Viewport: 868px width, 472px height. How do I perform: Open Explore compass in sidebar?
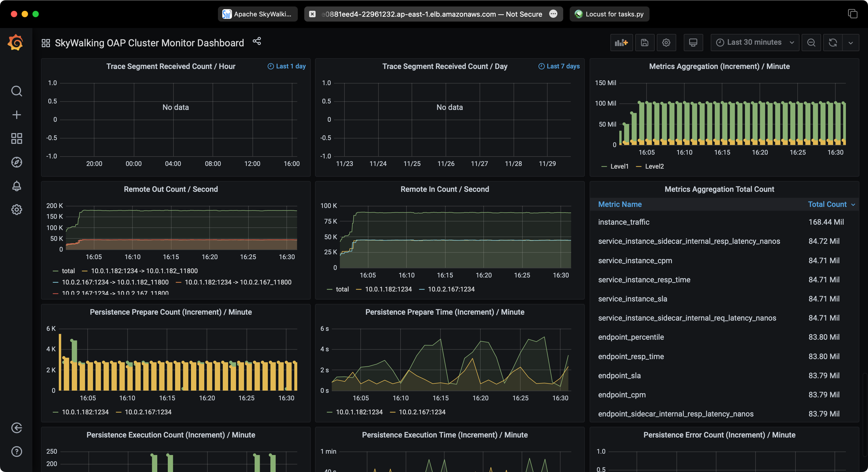point(16,162)
